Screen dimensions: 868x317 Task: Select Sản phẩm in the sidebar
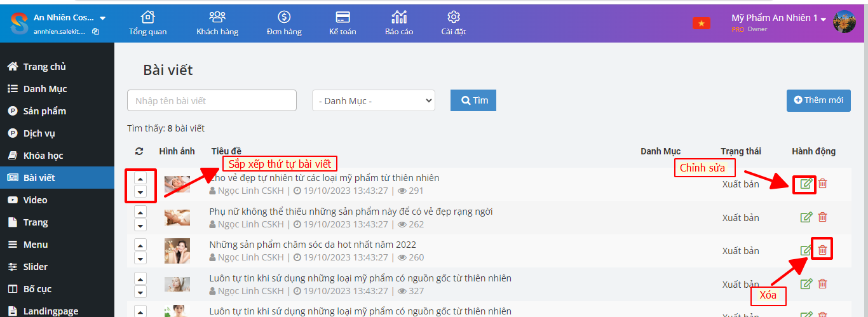coord(44,111)
